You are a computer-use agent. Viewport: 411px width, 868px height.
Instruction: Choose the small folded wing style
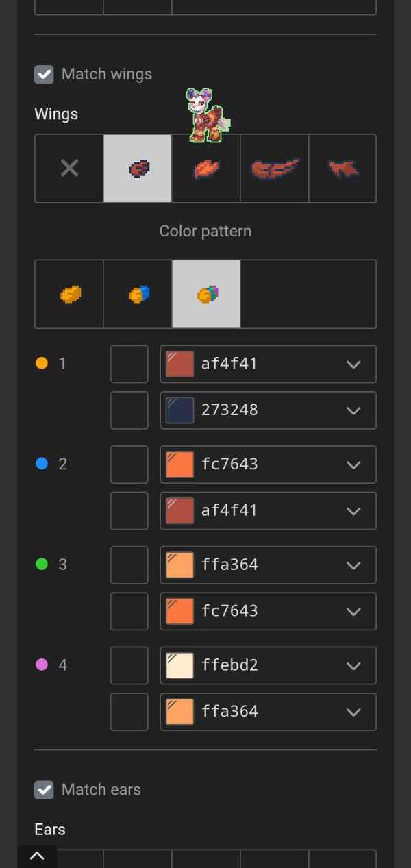point(138,169)
